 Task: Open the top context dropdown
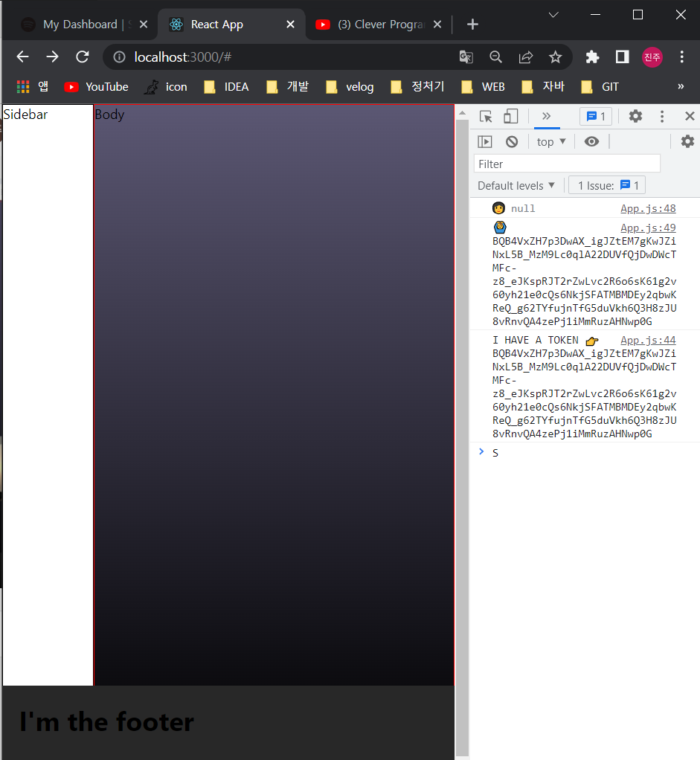[x=551, y=141]
